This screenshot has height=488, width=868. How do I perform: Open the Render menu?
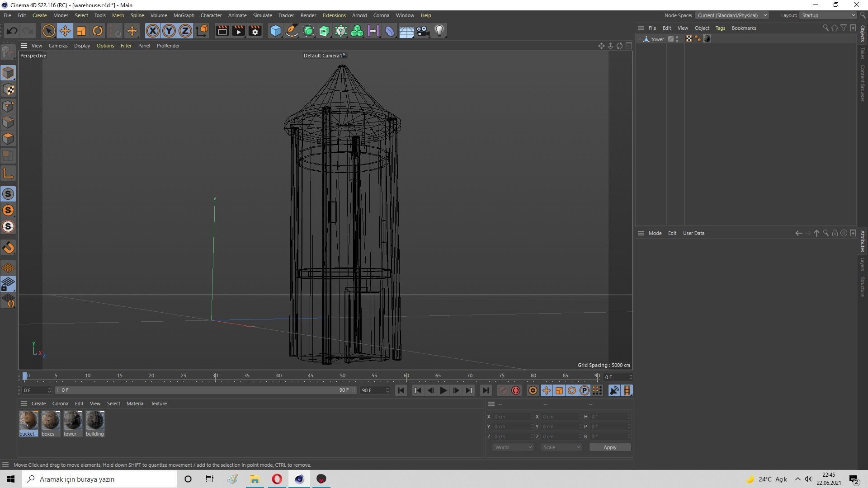308,15
